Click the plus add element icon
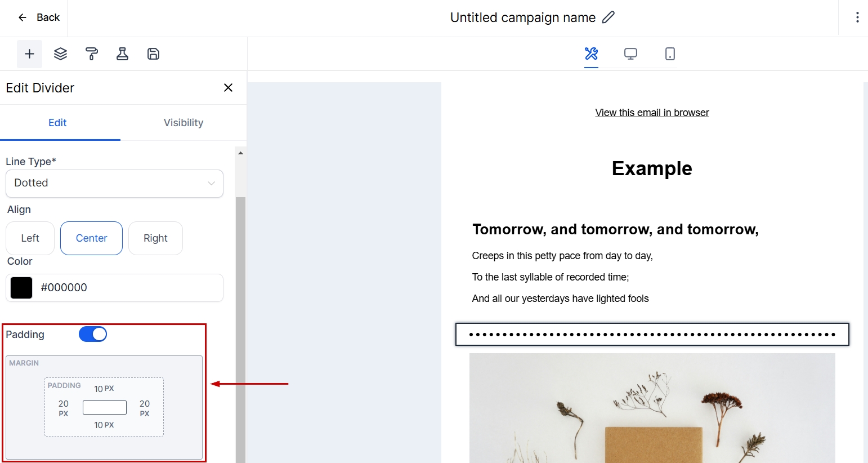This screenshot has height=463, width=868. pyautogui.click(x=29, y=54)
